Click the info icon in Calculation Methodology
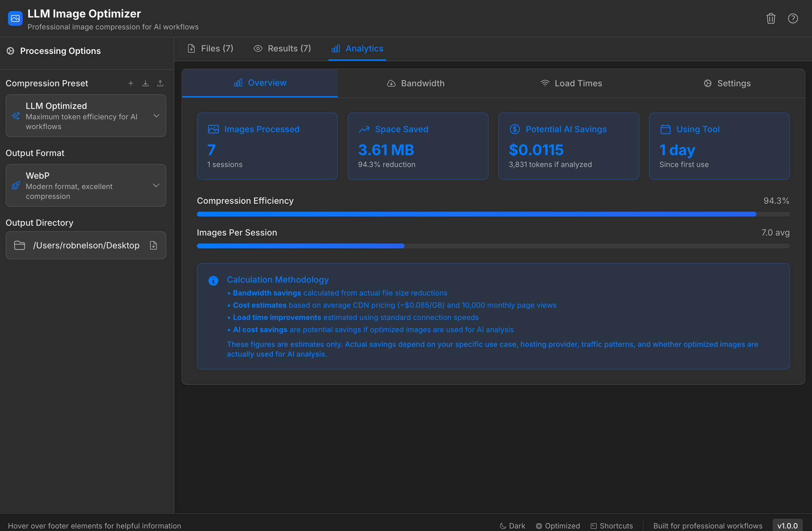 click(213, 281)
